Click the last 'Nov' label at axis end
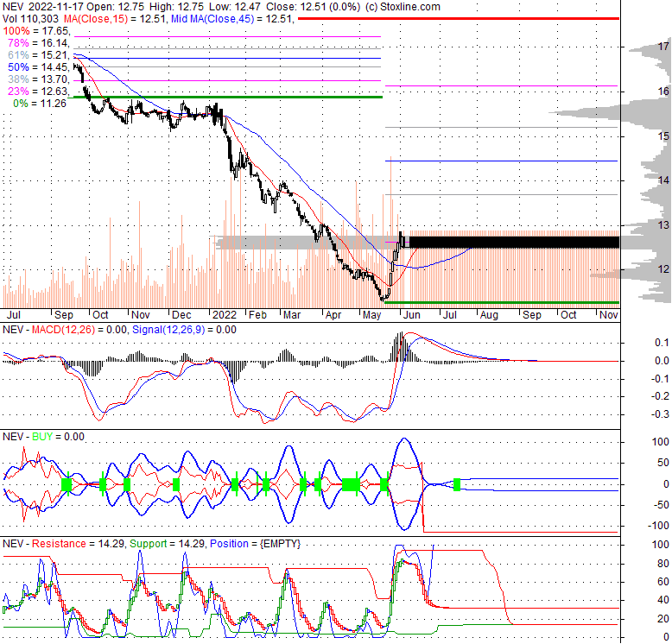The image size is (672, 644). pos(609,315)
